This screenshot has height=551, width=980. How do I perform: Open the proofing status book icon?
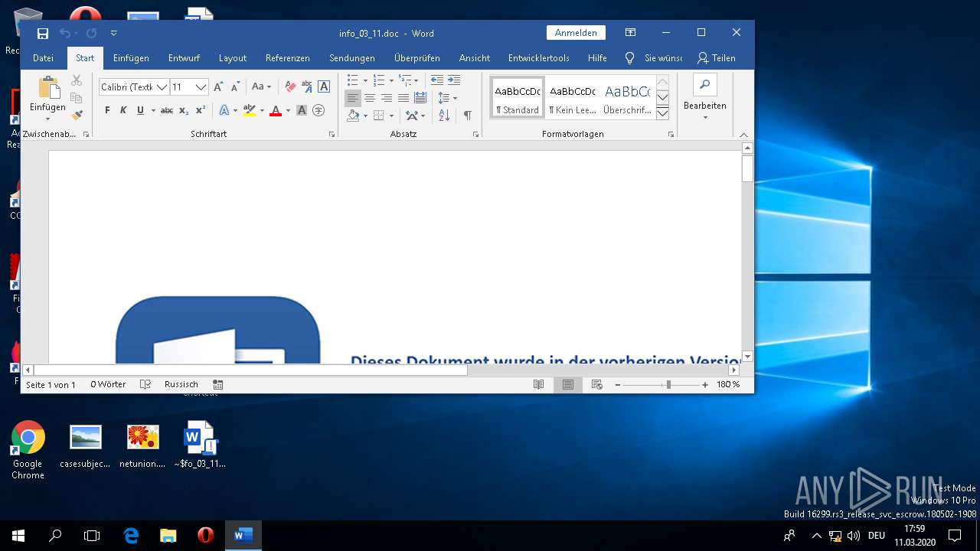pos(145,384)
